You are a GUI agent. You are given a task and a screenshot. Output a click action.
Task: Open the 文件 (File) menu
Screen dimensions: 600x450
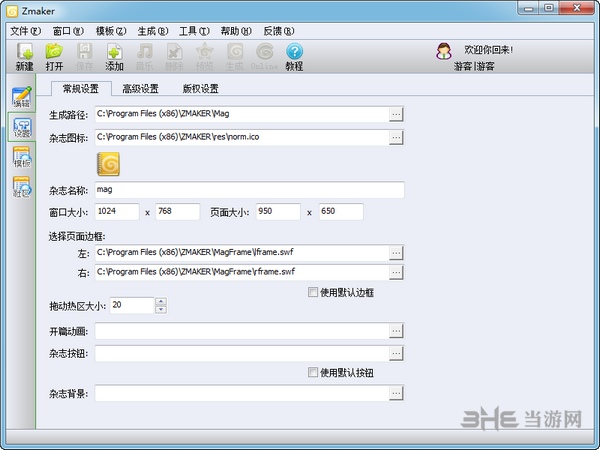click(25, 31)
